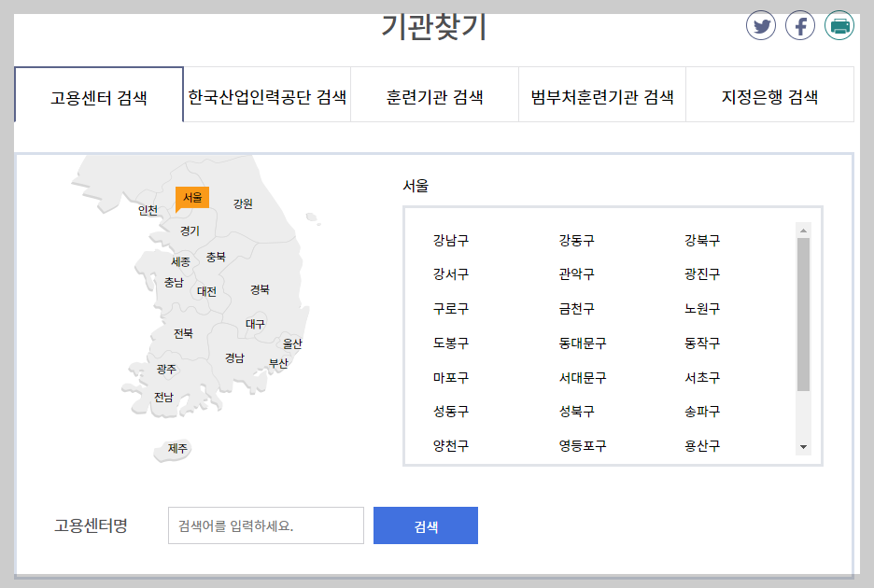The width and height of the screenshot is (874, 588).
Task: Select 부산 on the map
Action: 276,364
